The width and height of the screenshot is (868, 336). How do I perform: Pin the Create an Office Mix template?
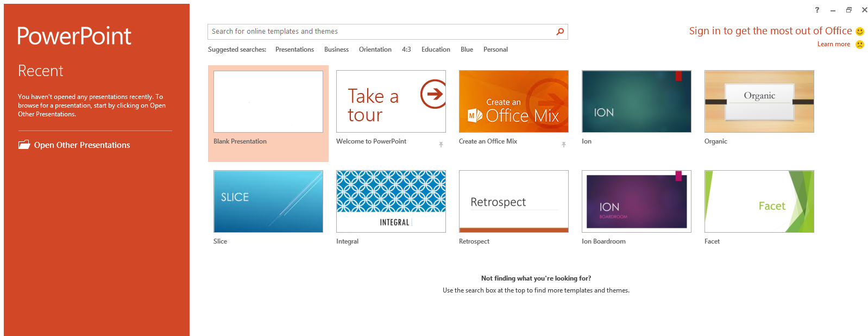point(564,144)
